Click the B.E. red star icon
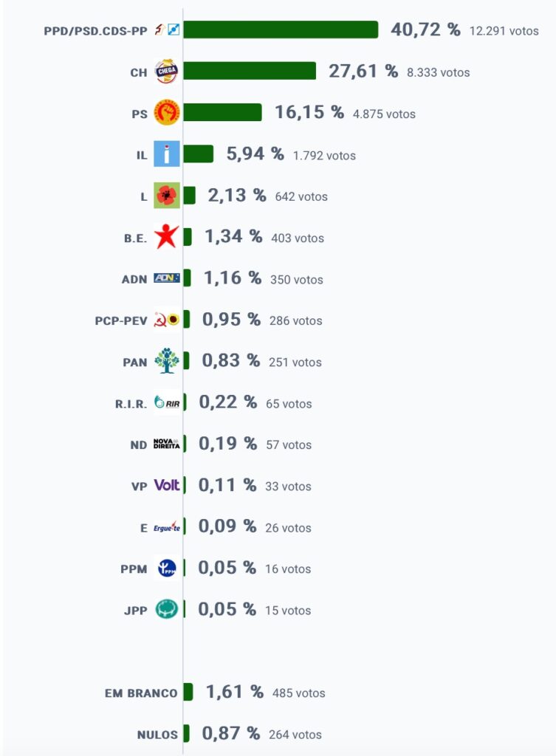Image resolution: width=556 pixels, height=756 pixels. tap(166, 236)
